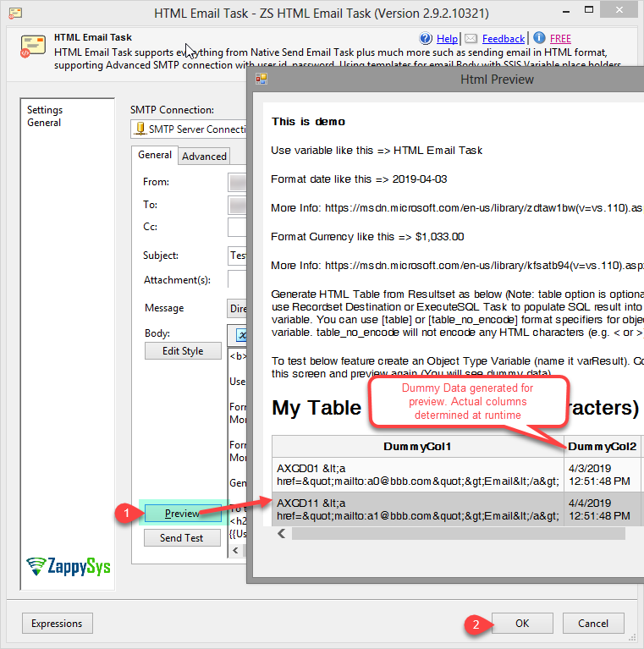This screenshot has height=649, width=644.
Task: Click the body editor text area
Action: click(x=237, y=445)
